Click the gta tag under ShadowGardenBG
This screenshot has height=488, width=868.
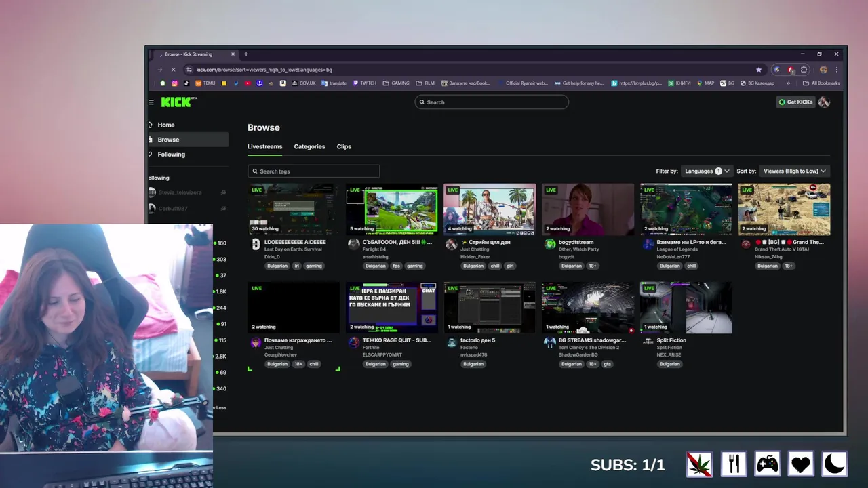pos(608,364)
